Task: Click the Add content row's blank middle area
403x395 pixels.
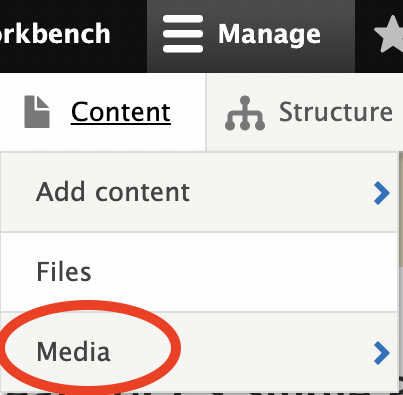Action: pyautogui.click(x=280, y=192)
